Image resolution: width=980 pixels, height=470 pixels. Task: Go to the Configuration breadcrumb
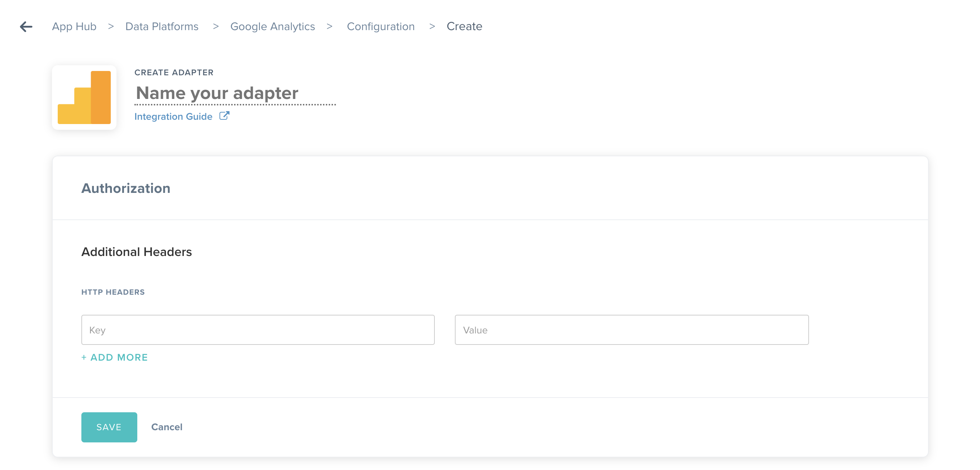pos(381,26)
